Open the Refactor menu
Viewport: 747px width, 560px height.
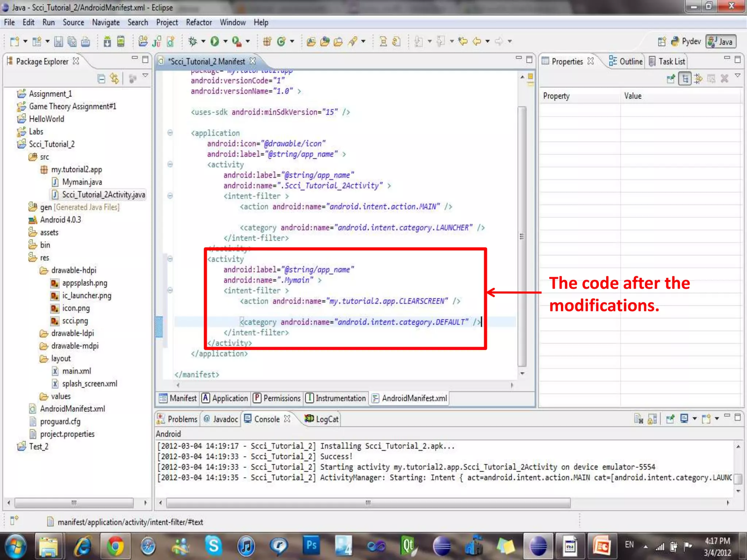199,23
